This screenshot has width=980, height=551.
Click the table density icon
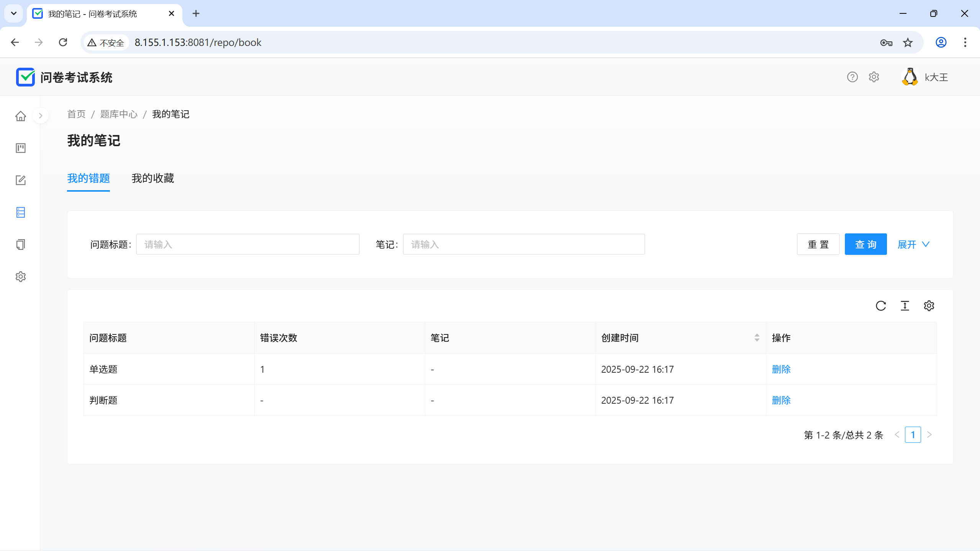(905, 306)
